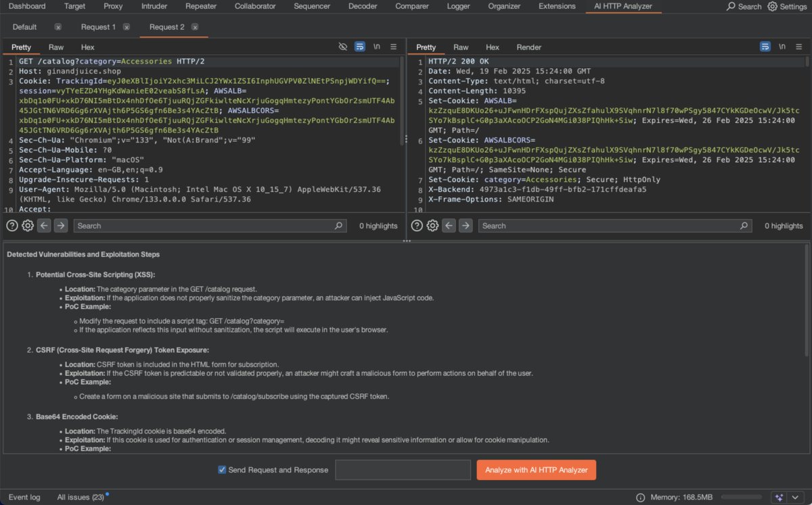Open search settings gear under request pane
The width and height of the screenshot is (812, 505).
[28, 226]
